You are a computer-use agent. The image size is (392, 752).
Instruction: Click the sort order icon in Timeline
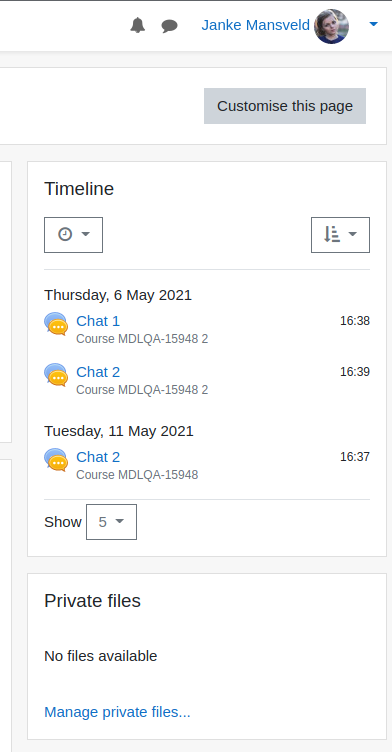pyautogui.click(x=332, y=235)
